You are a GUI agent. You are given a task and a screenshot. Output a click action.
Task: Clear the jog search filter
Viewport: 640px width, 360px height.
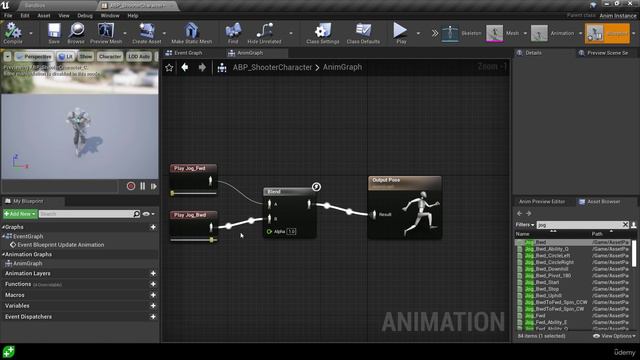[x=625, y=224]
